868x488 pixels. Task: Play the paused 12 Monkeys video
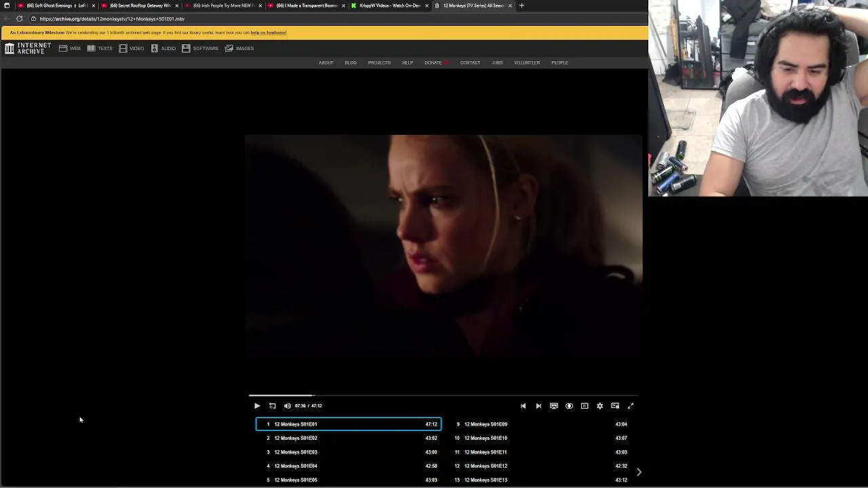point(257,406)
